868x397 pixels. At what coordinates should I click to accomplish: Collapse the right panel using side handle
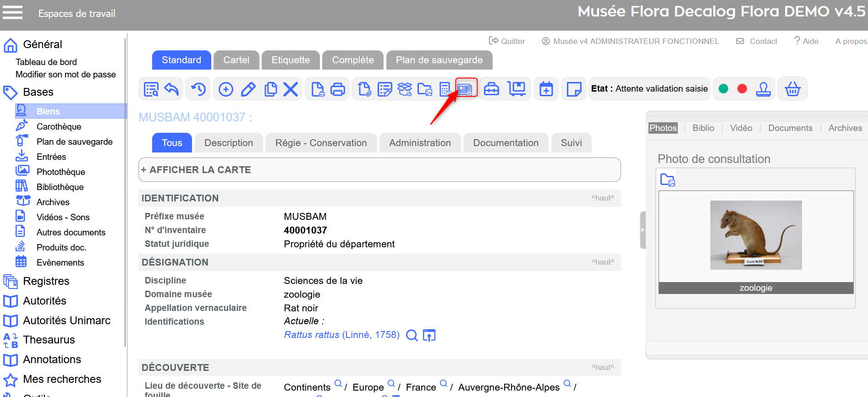[643, 230]
